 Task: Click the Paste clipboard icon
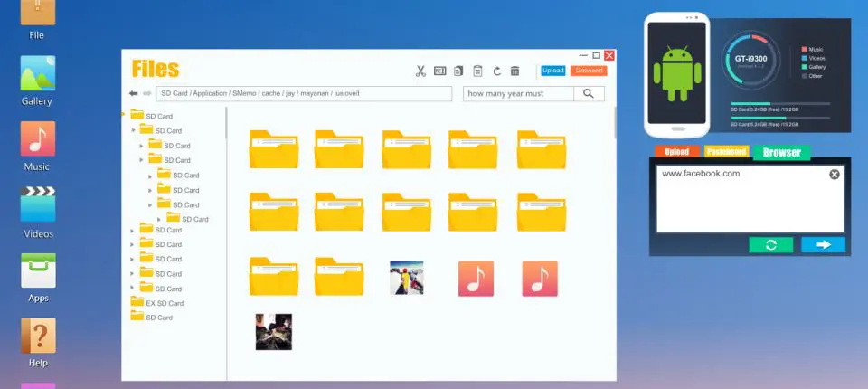pos(477,71)
